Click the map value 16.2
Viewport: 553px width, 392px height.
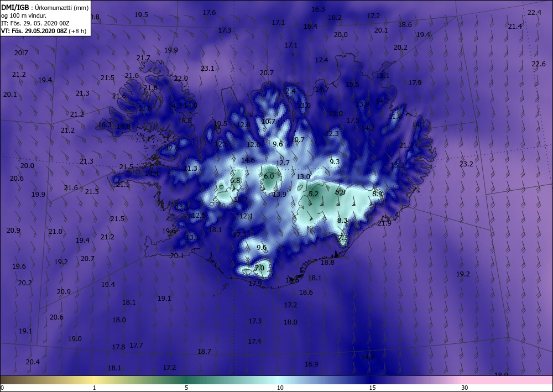335,18
